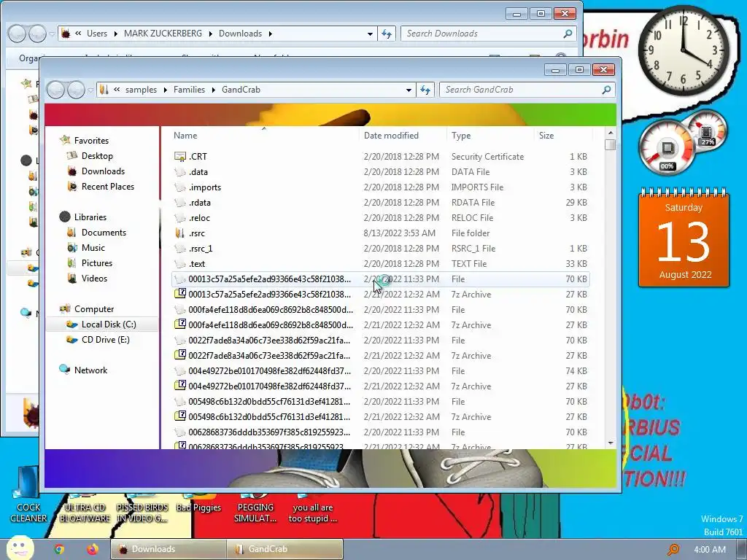Click the taskbar search magnifier icon
The image size is (747, 560).
673,549
